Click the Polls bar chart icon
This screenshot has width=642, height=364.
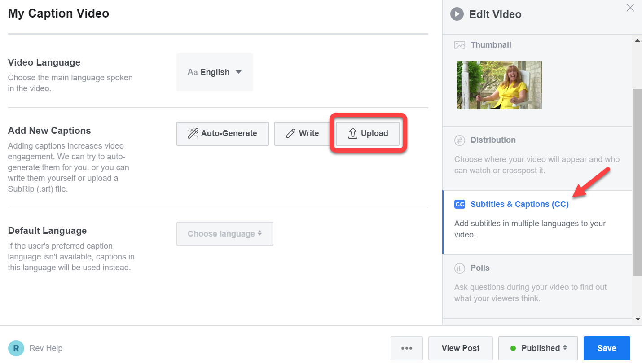pyautogui.click(x=460, y=268)
